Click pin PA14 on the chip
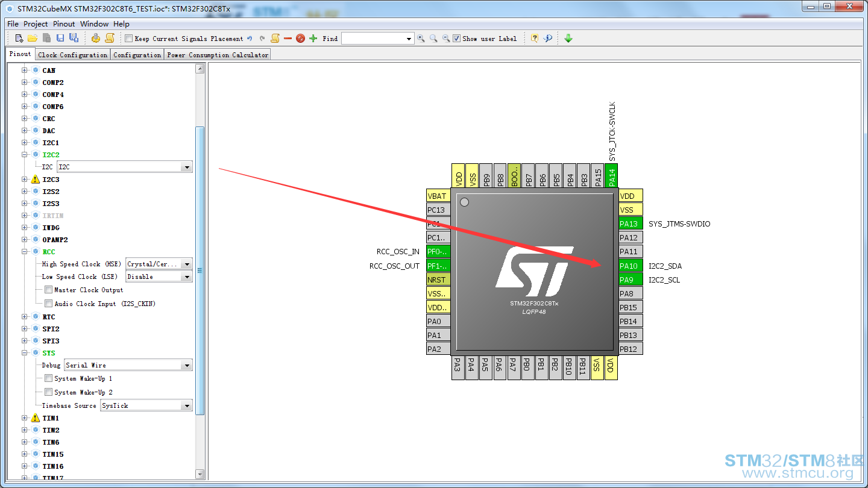 click(611, 175)
